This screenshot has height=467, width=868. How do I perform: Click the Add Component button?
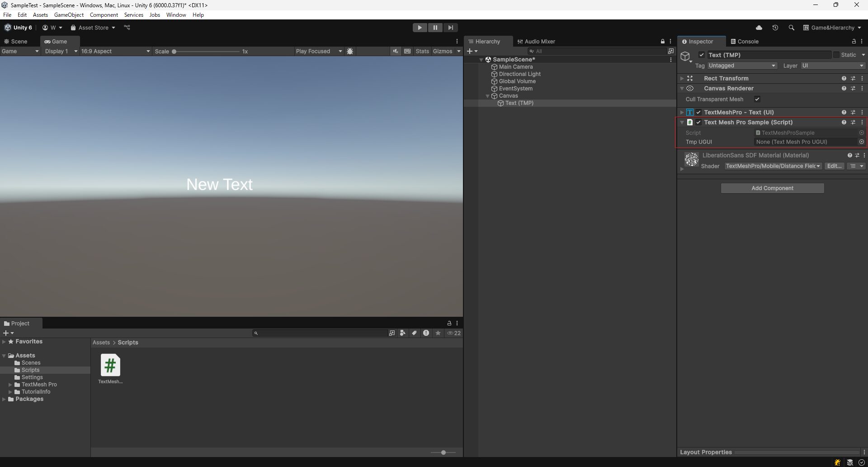[772, 188]
